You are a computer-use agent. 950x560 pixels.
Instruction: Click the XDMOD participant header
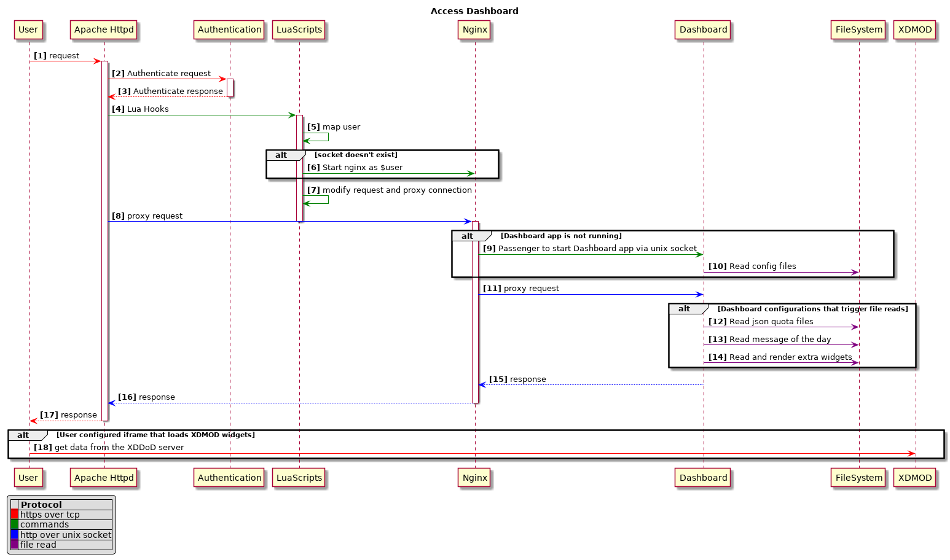pyautogui.click(x=915, y=29)
